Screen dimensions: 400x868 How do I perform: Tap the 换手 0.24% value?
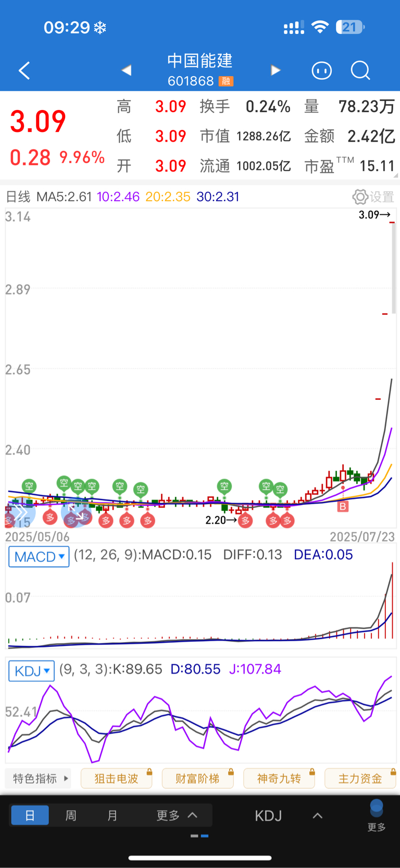coord(268,107)
